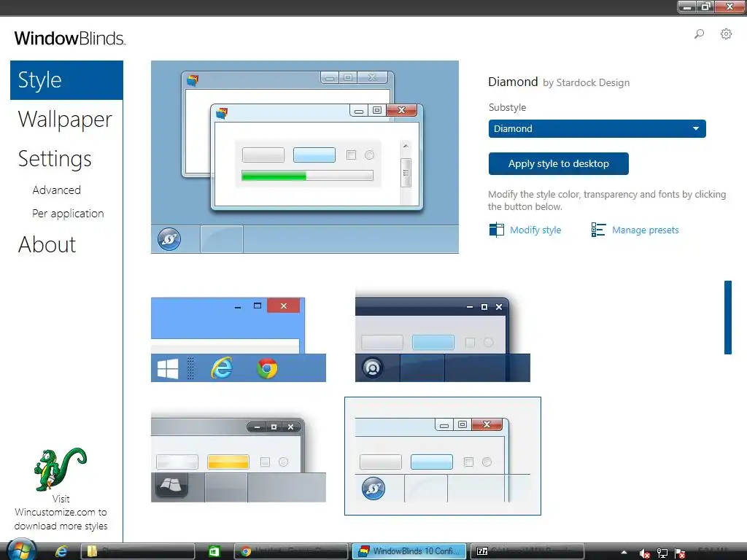Click the Wincustomize gecko mascot
The image size is (747, 560).
60,469
